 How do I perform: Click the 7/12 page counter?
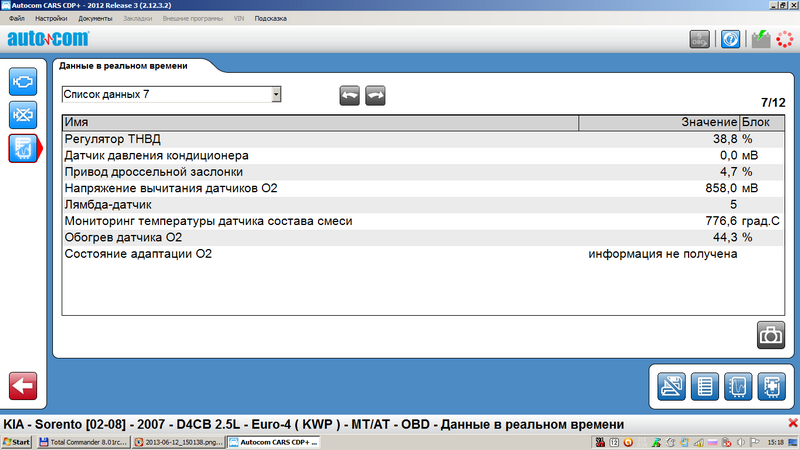[773, 103]
